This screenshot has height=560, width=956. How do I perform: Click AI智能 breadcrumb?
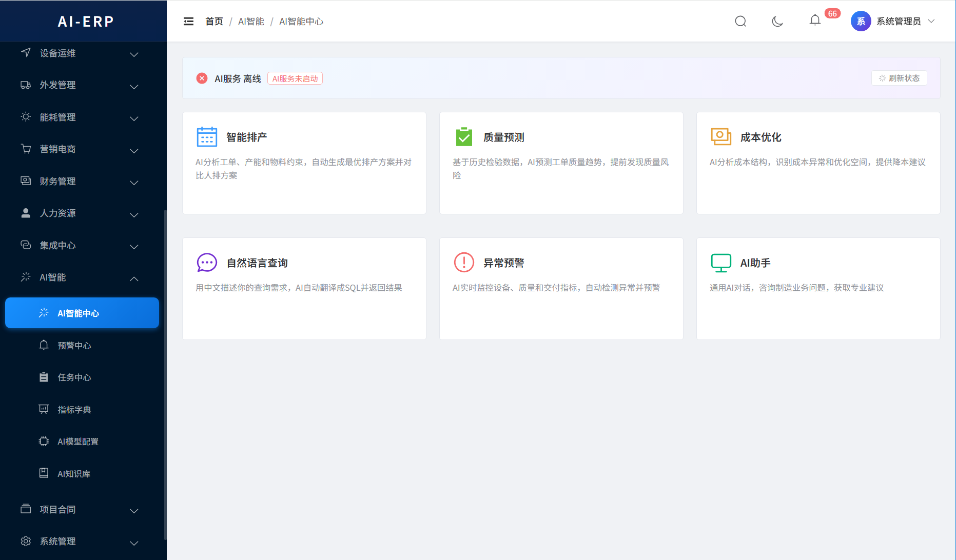[x=251, y=21]
